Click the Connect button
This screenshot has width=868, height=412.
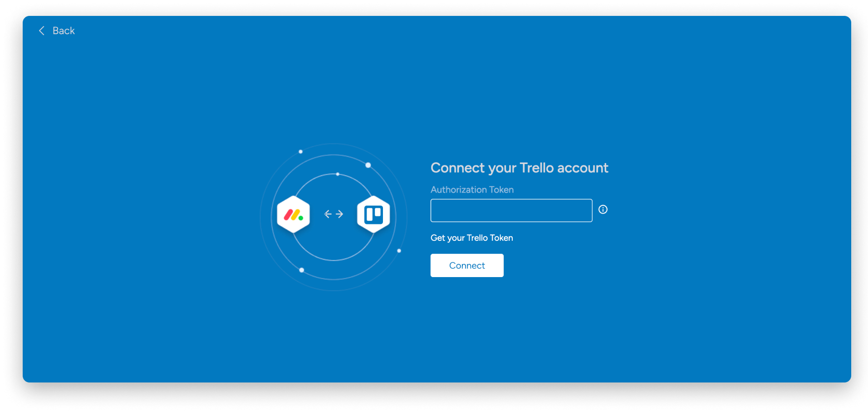[x=467, y=265]
